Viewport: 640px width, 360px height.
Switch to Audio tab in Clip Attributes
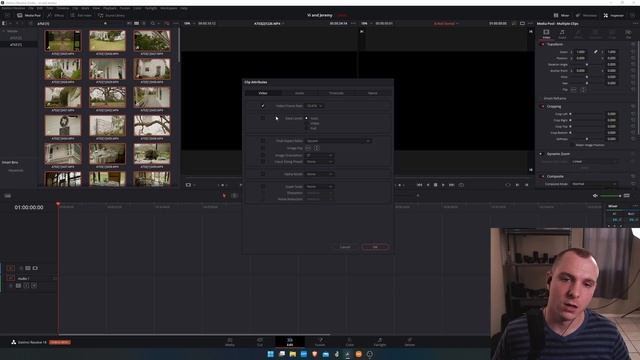pyautogui.click(x=299, y=93)
